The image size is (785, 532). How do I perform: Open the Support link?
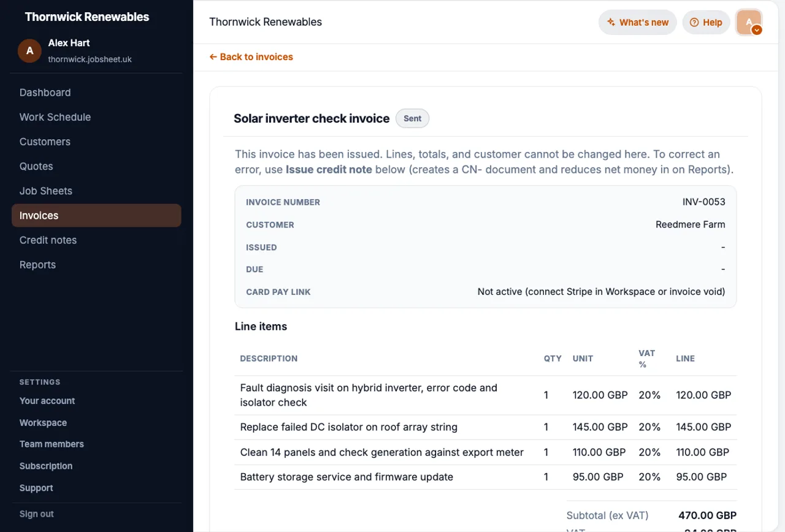point(36,488)
